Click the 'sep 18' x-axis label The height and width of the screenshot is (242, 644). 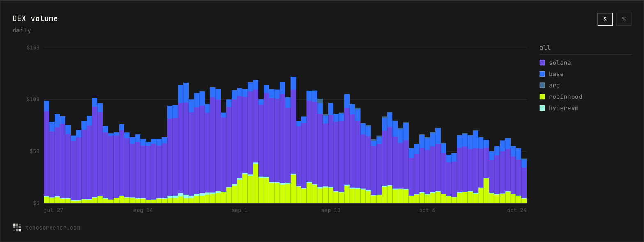click(x=331, y=210)
